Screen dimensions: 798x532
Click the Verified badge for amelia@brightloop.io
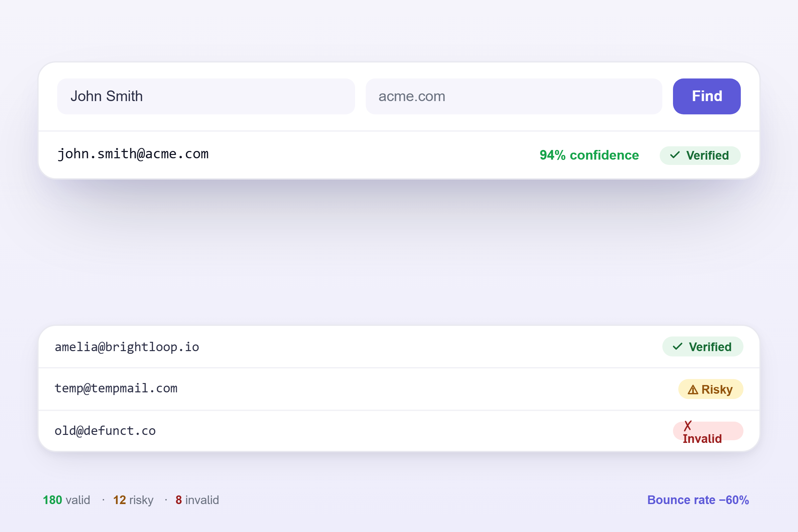703,347
